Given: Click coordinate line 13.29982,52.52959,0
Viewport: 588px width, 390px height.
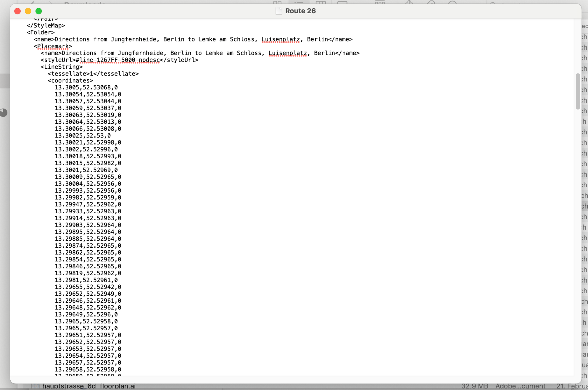Looking at the screenshot, I should (88, 198).
